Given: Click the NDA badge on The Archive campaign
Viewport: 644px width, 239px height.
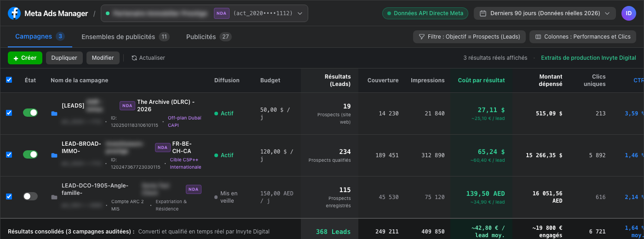Looking at the screenshot, I should tap(127, 106).
